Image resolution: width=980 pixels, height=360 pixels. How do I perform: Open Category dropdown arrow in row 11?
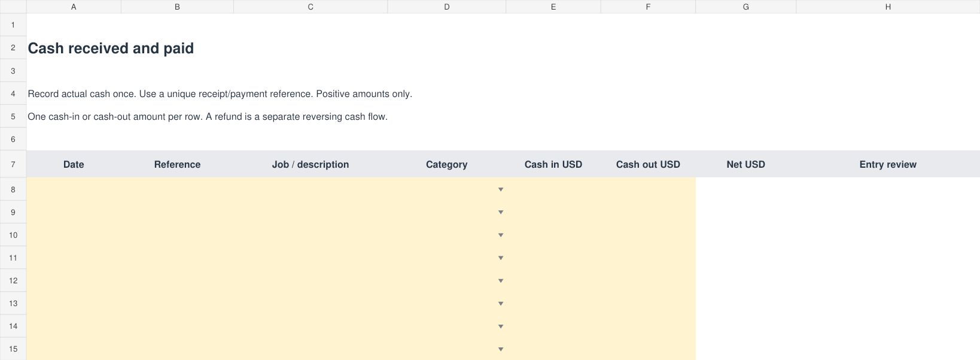click(501, 258)
